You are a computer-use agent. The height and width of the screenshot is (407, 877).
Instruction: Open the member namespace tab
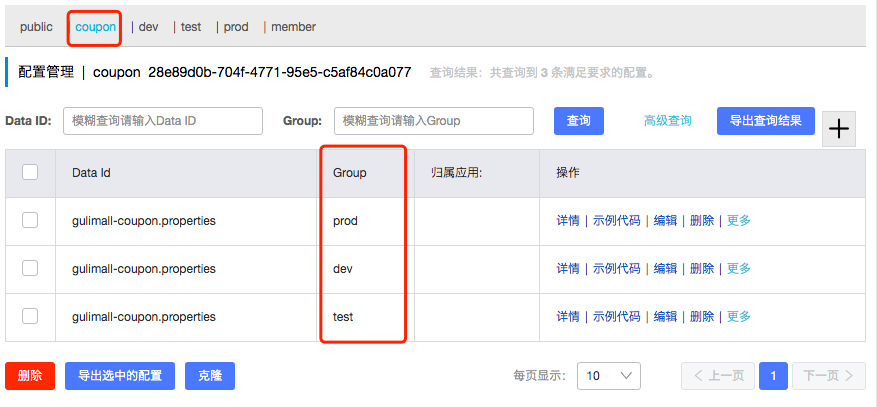[293, 27]
